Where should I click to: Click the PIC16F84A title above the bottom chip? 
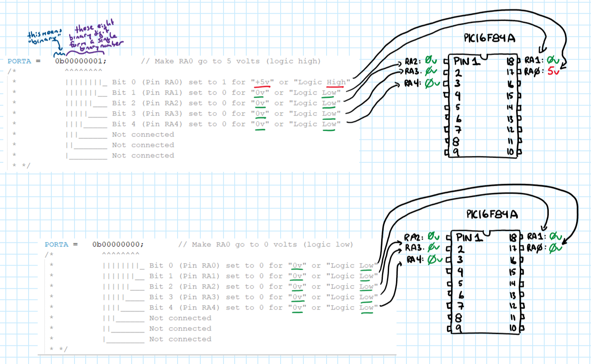point(492,214)
